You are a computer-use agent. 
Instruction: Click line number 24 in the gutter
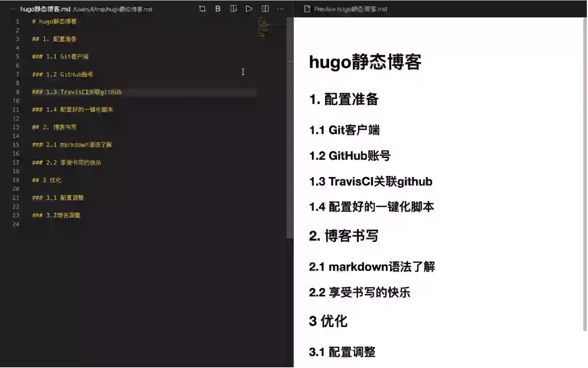[16, 224]
